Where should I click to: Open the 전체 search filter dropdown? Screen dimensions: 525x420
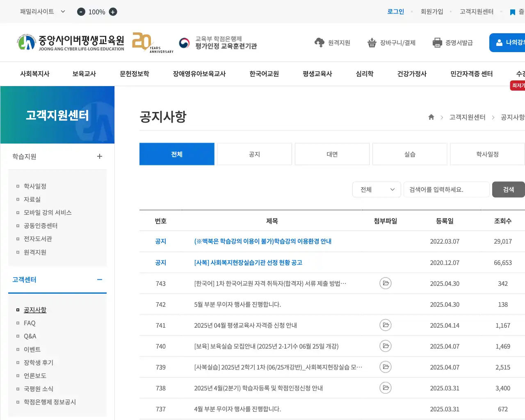point(376,189)
